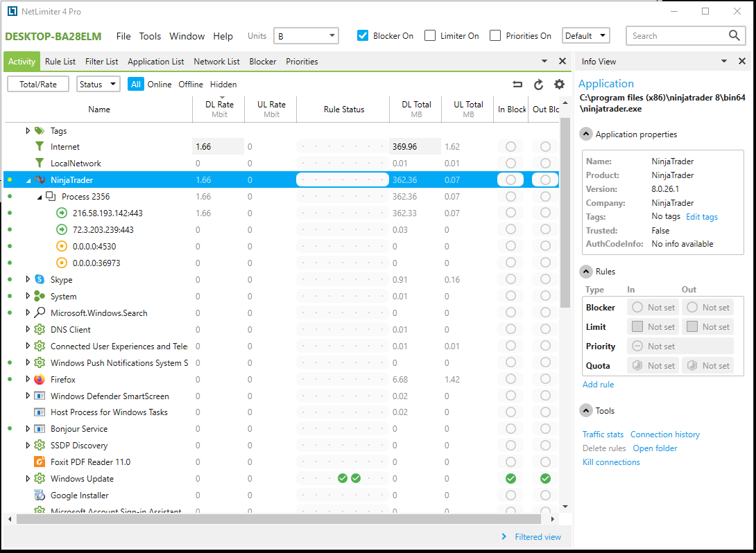Click the Windows Update gear icon
This screenshot has height=553, width=756.
(40, 478)
